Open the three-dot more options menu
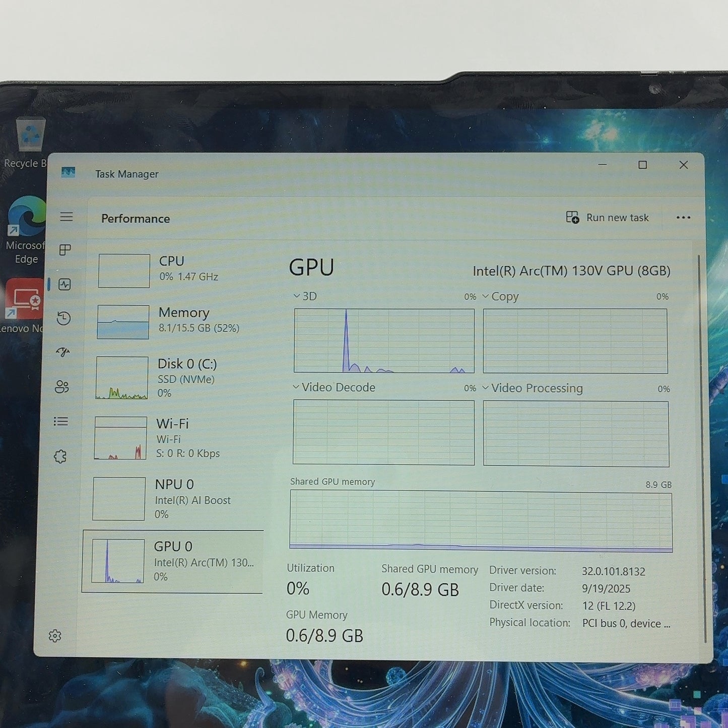Screen dimensions: 728x728 click(683, 218)
